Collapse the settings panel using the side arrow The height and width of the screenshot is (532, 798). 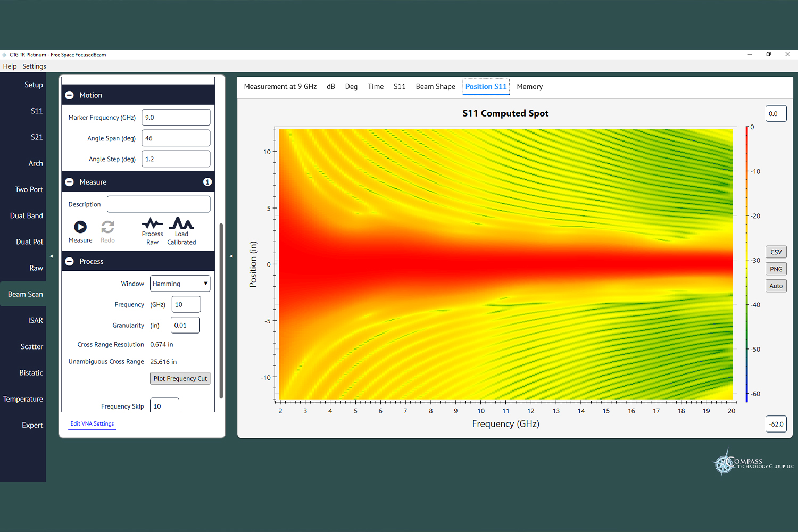click(x=230, y=256)
